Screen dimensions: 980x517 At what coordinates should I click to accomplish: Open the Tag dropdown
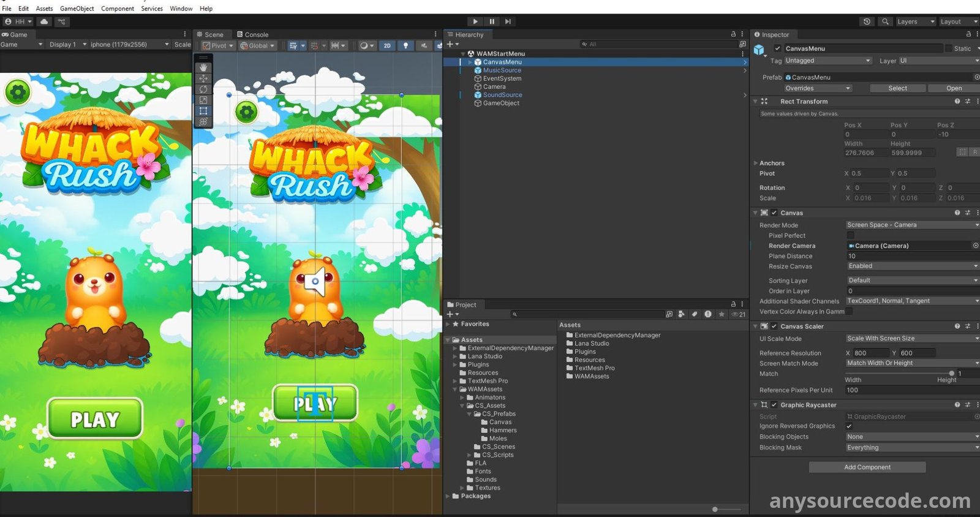(x=827, y=61)
